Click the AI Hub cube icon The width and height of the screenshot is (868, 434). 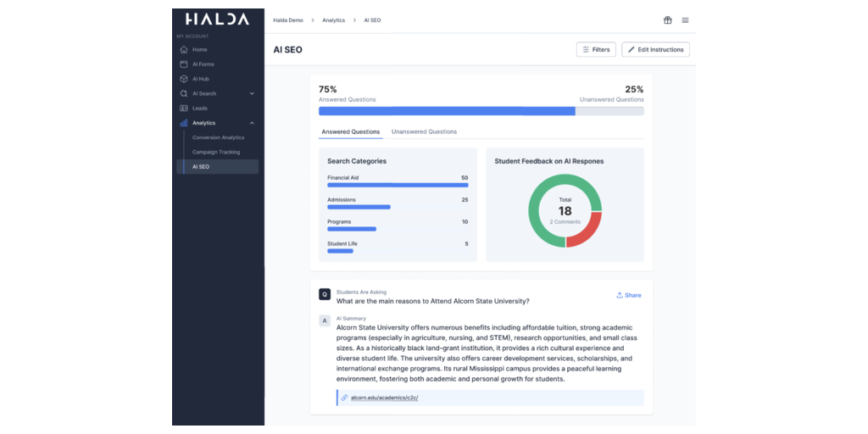pos(184,79)
